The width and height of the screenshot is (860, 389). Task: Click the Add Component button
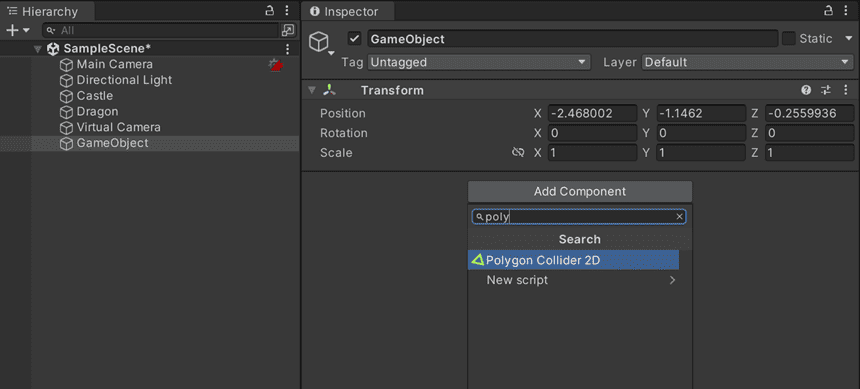pos(580,191)
